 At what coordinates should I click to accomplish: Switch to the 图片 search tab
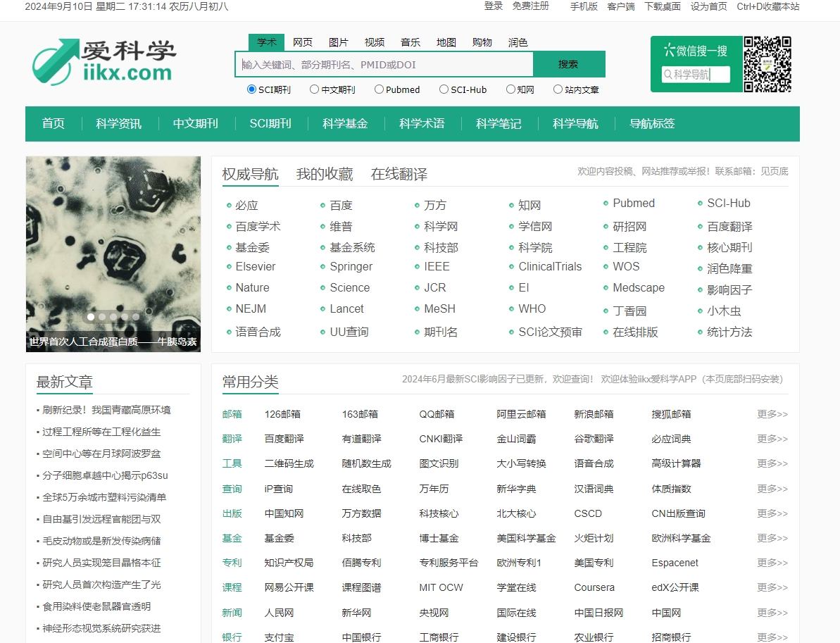(x=338, y=42)
